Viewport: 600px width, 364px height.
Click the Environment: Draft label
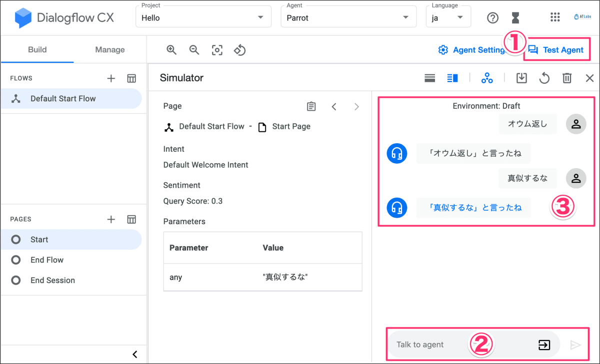point(486,106)
